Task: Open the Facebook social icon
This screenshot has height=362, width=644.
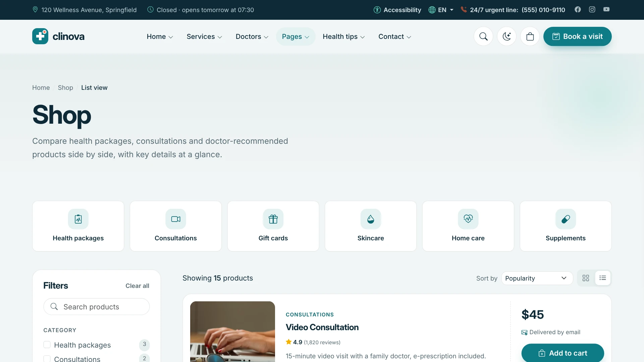Action: 578,9
